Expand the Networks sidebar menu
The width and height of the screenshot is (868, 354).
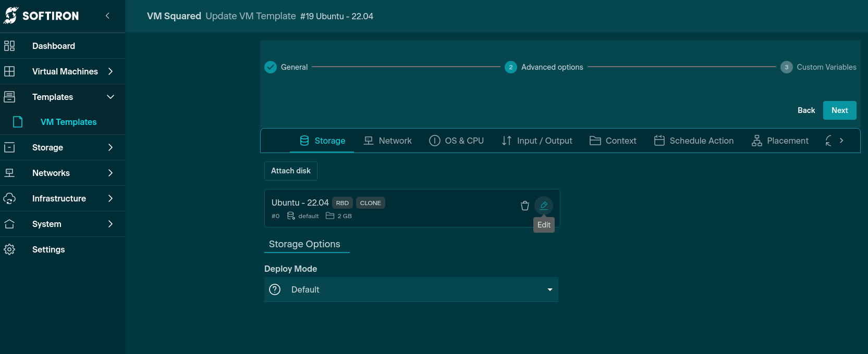(x=110, y=173)
